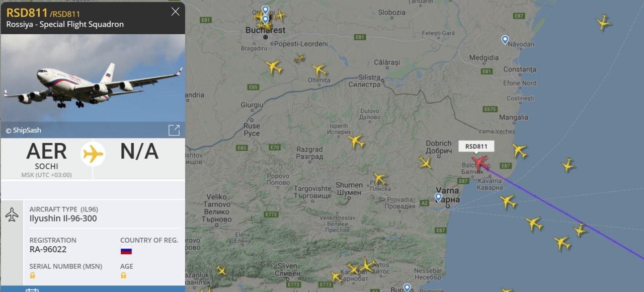Click the aircraft photo thumbnail
This screenshot has height=292, width=644.
(x=93, y=78)
